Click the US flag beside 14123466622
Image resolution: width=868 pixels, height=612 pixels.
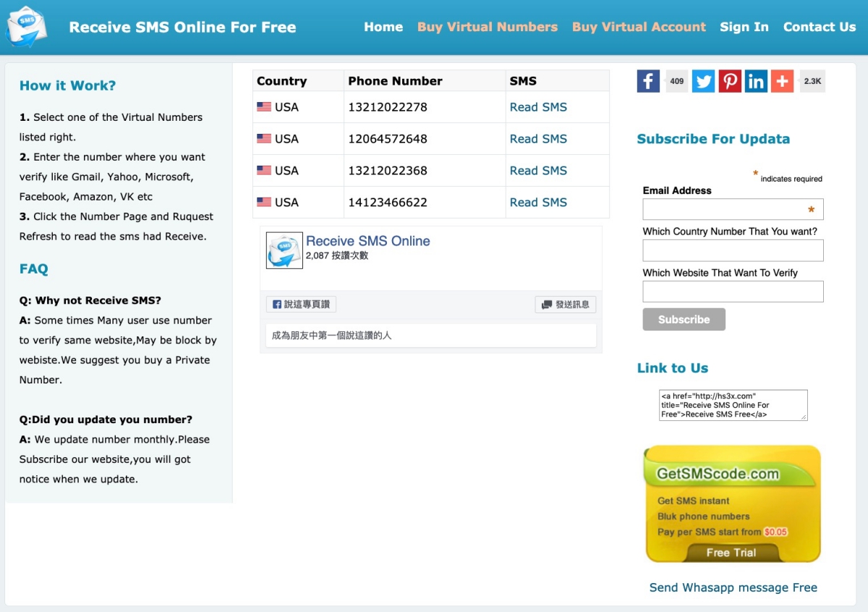point(264,203)
